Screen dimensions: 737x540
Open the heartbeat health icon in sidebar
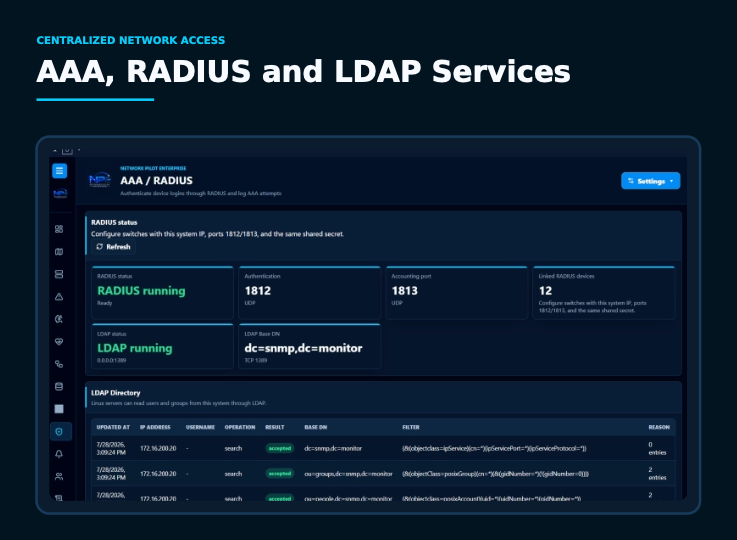point(59,342)
